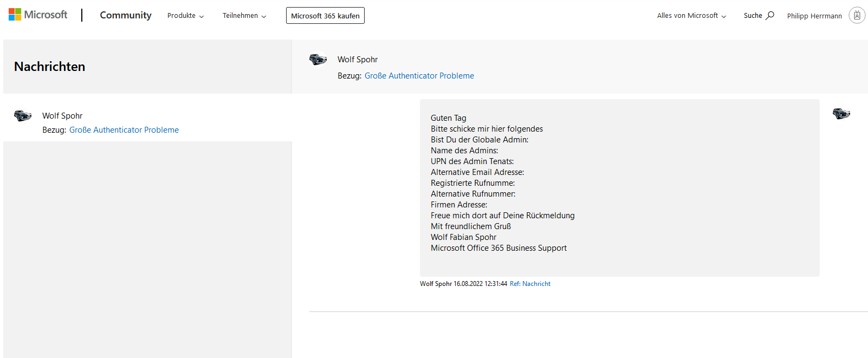Expand the Teilnehmen menu
The width and height of the screenshot is (868, 358).
pos(244,16)
